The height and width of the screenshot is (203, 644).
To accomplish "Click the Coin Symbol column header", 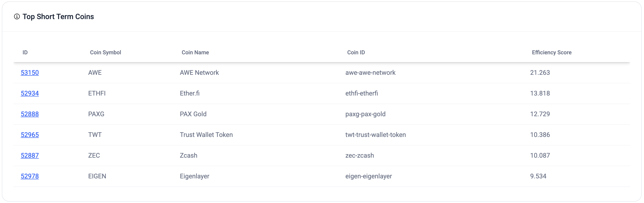I will tap(105, 52).
